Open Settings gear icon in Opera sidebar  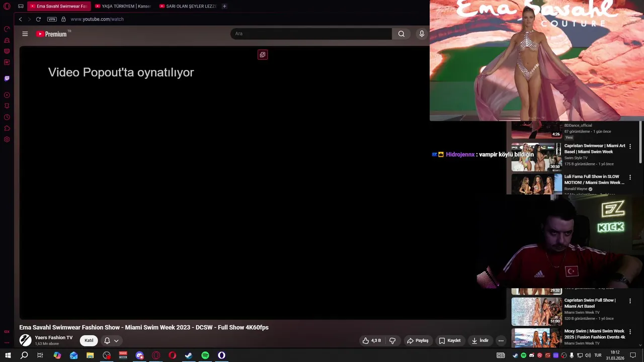7,139
